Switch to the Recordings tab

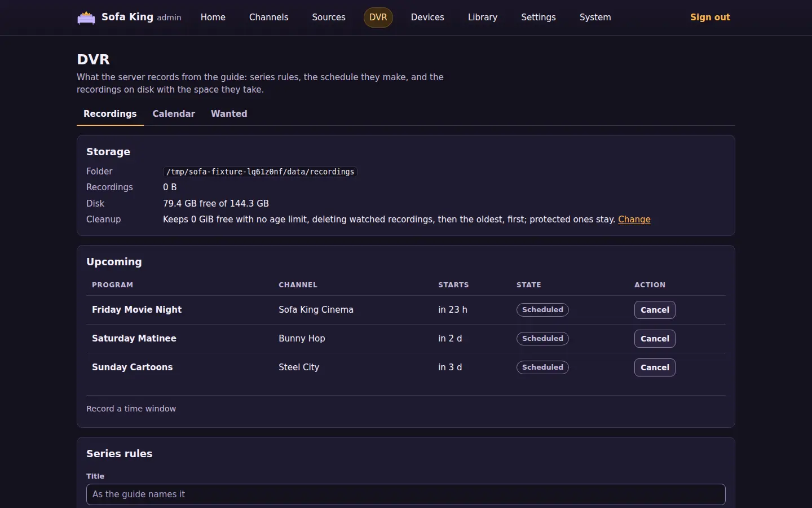pyautogui.click(x=110, y=113)
